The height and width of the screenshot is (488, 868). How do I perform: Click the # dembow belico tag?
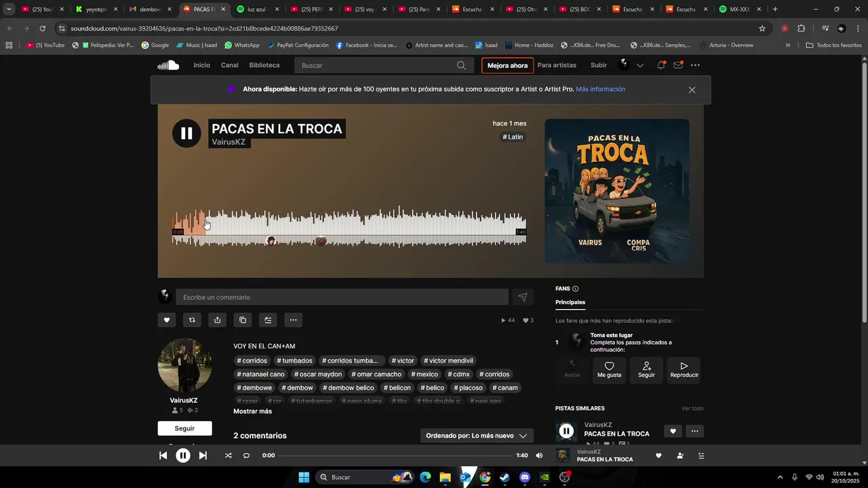pos(349,388)
